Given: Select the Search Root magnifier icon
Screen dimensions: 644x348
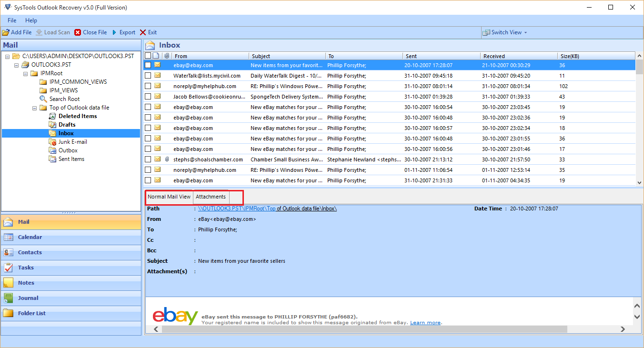Looking at the screenshot, I should pyautogui.click(x=43, y=99).
